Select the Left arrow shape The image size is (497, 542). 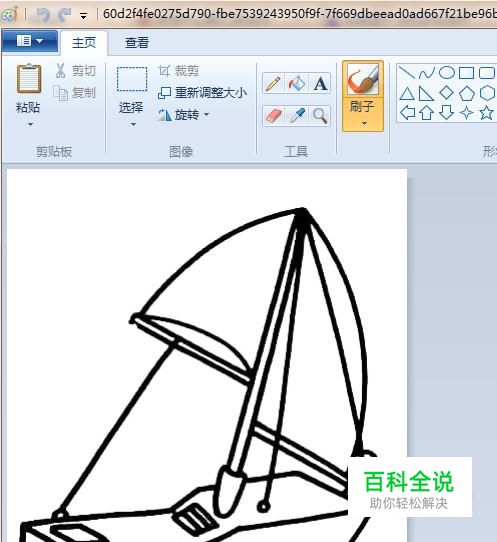coord(407,113)
